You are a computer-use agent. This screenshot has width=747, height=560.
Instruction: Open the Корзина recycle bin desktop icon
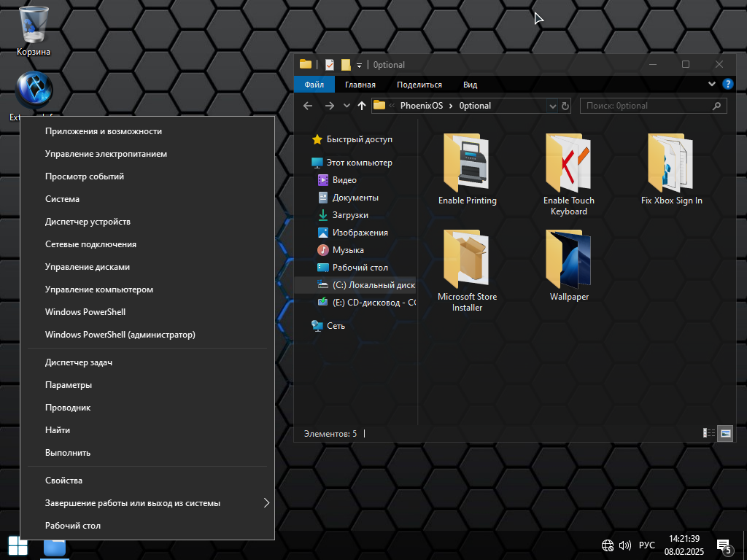tap(34, 31)
